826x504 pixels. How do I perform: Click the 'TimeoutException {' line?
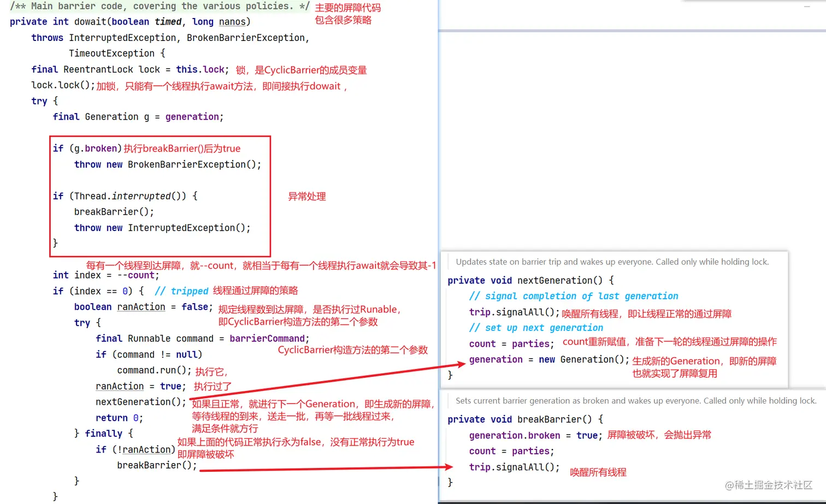117,54
